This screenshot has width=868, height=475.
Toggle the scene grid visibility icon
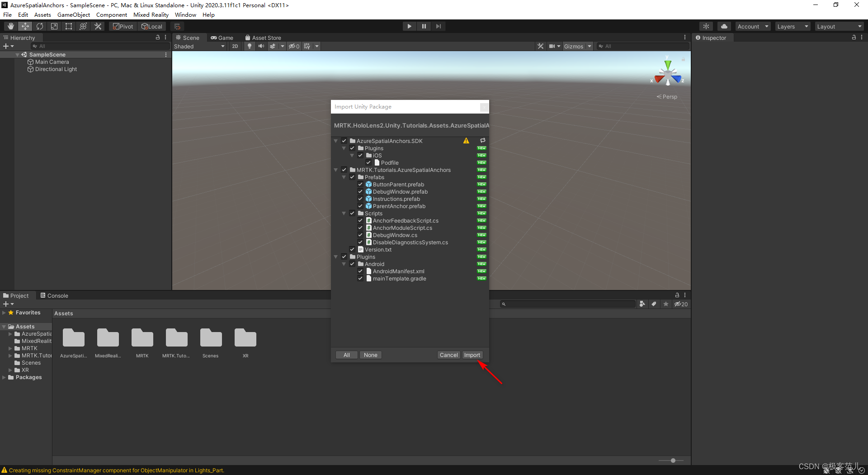[307, 46]
